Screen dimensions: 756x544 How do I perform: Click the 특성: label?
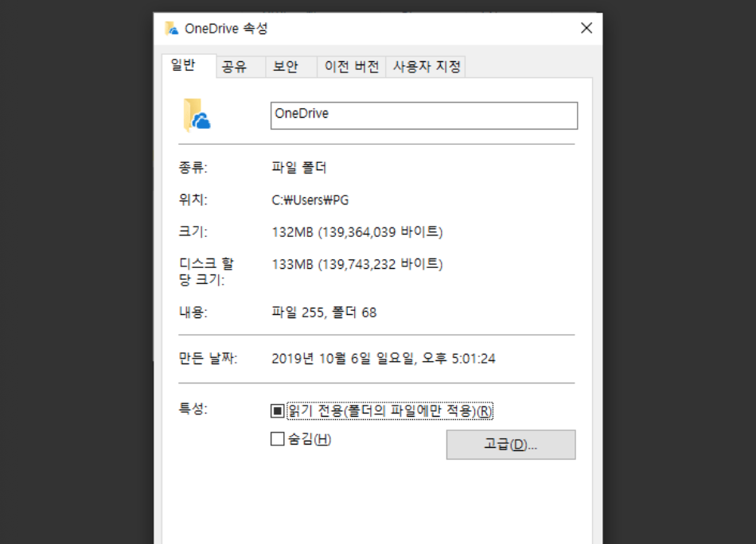click(193, 409)
